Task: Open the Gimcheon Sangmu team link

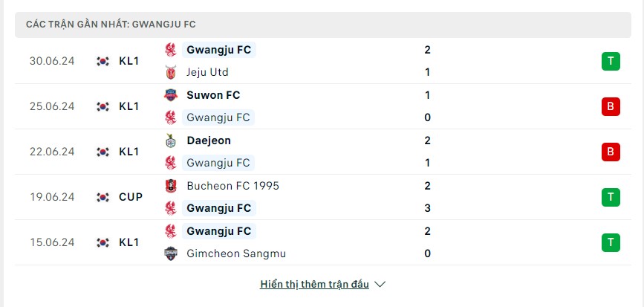Action: click(x=236, y=253)
